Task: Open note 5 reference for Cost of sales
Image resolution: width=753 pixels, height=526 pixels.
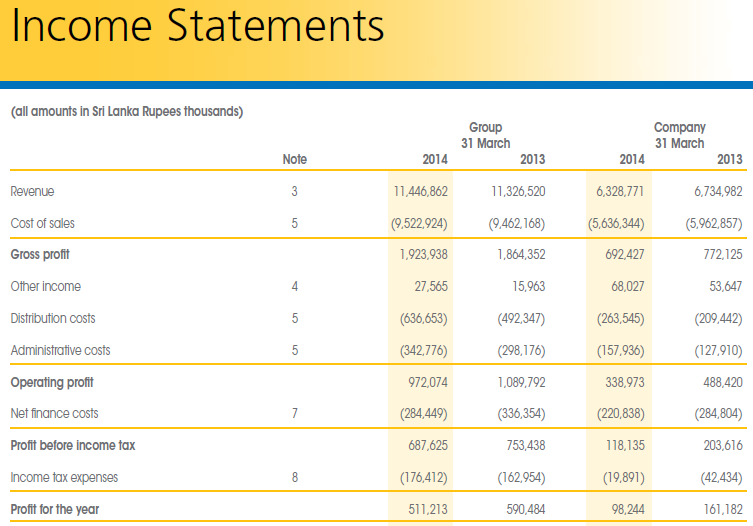Action: (294, 223)
